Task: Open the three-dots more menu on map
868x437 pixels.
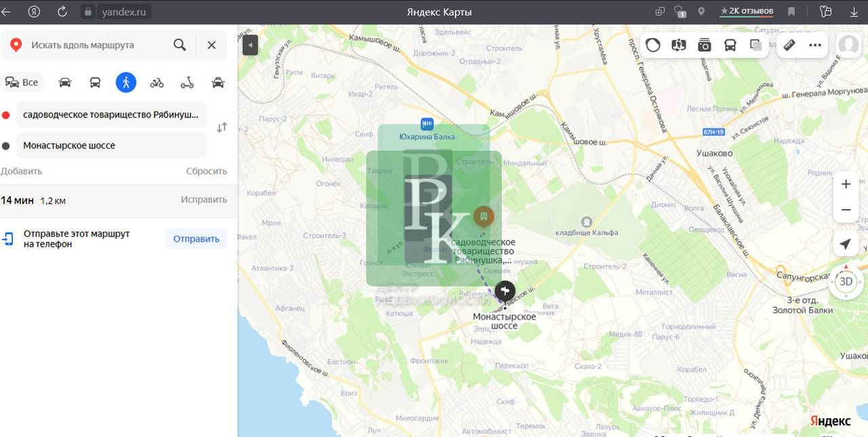Action: [815, 45]
